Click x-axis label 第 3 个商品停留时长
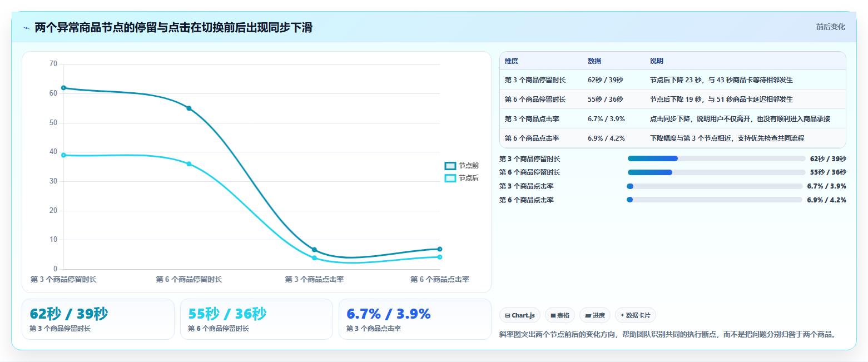This screenshot has height=362, width=868. click(x=63, y=279)
